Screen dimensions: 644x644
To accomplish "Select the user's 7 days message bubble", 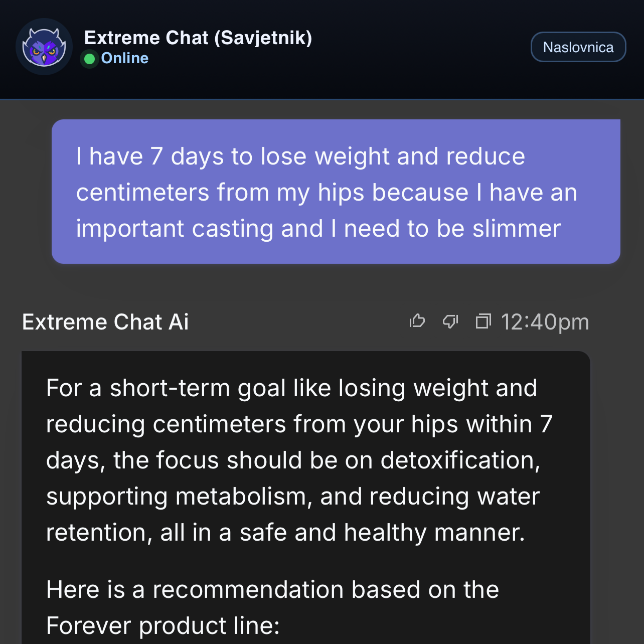I will (x=336, y=192).
